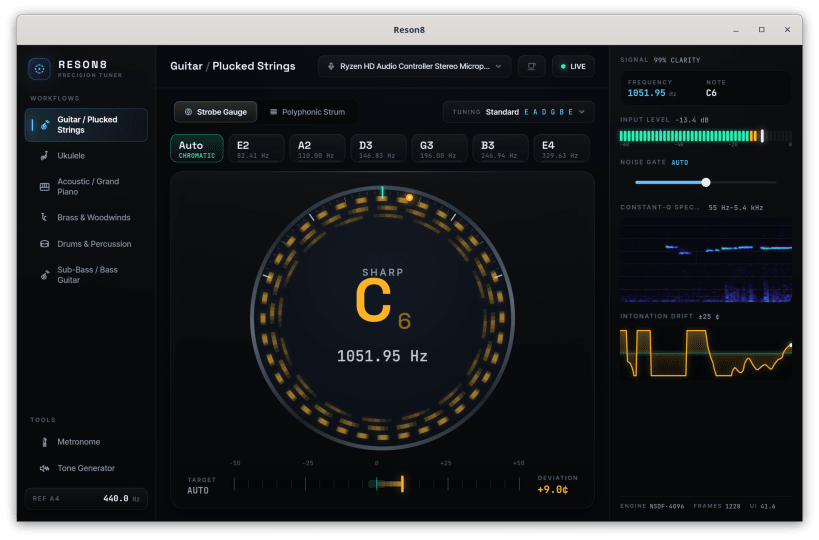This screenshot has width=819, height=540.
Task: Switch to Polyphonic Strum view
Action: pos(308,112)
